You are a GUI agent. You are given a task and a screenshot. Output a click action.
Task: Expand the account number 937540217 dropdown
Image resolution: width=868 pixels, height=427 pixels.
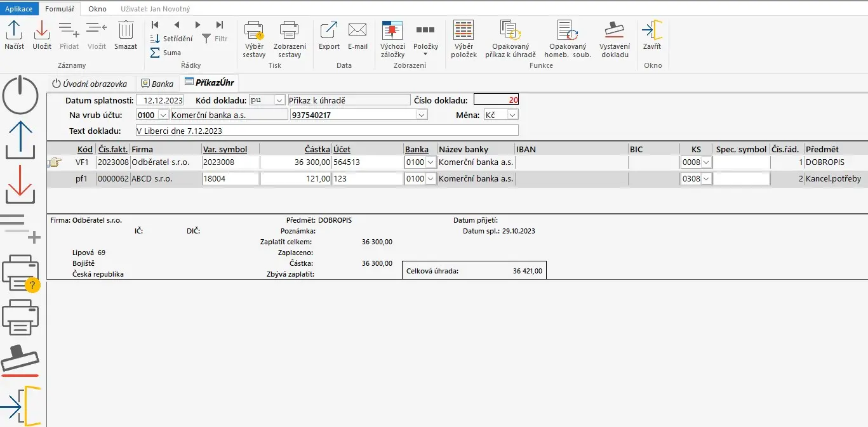(421, 115)
